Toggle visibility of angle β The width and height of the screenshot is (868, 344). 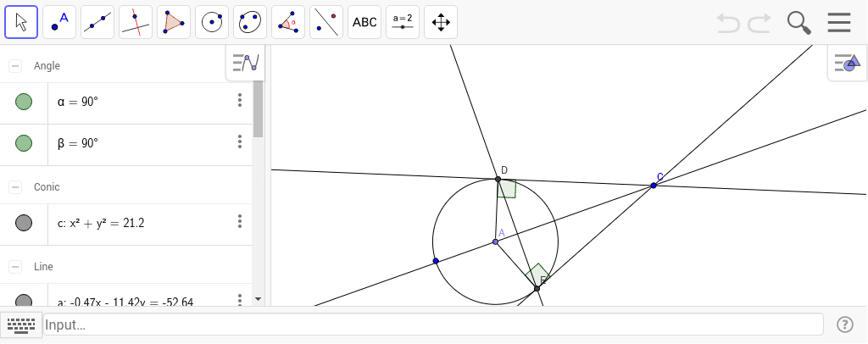[23, 143]
